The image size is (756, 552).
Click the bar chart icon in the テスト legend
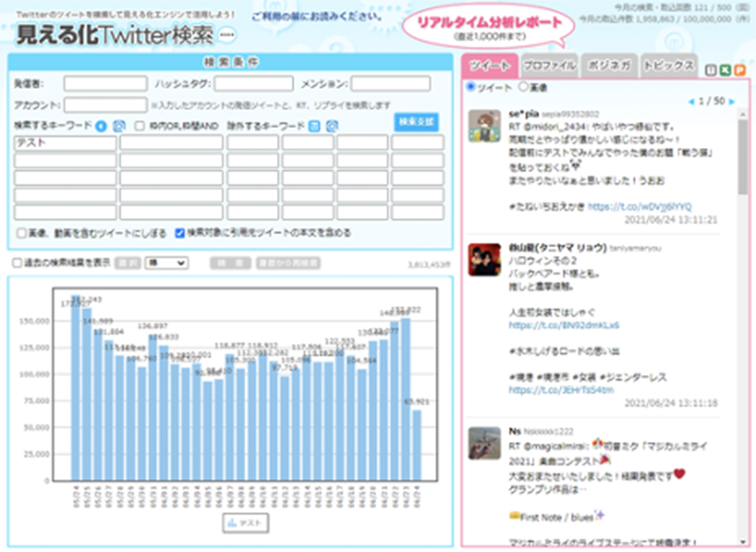(x=232, y=523)
